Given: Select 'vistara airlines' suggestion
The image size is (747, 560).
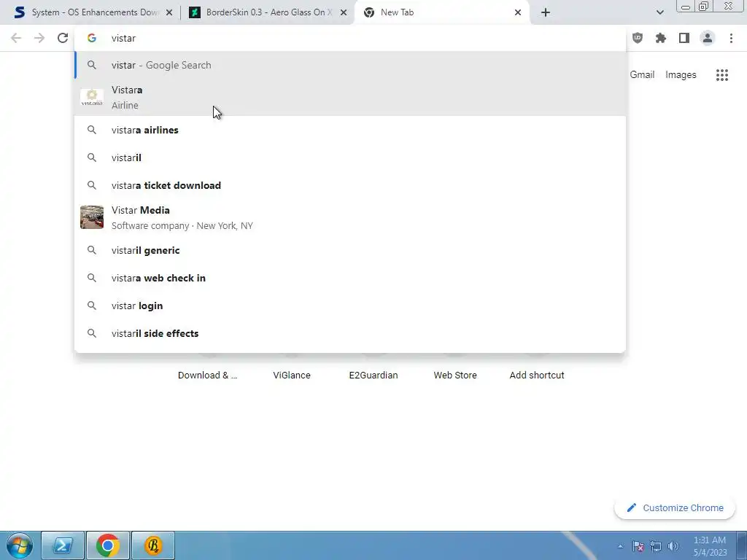Looking at the screenshot, I should 350,130.
